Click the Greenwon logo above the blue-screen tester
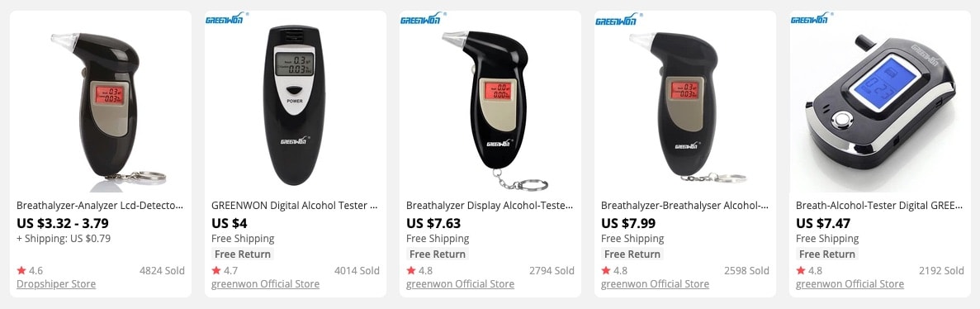This screenshot has width=980, height=309. [812, 18]
